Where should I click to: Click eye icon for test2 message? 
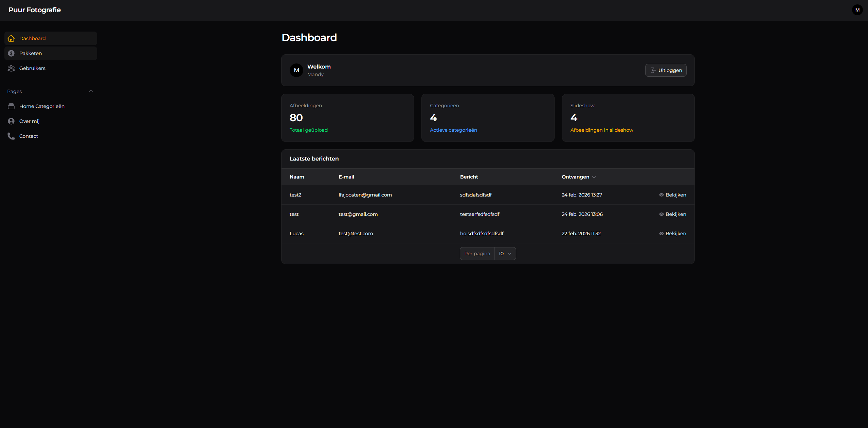coord(661,195)
